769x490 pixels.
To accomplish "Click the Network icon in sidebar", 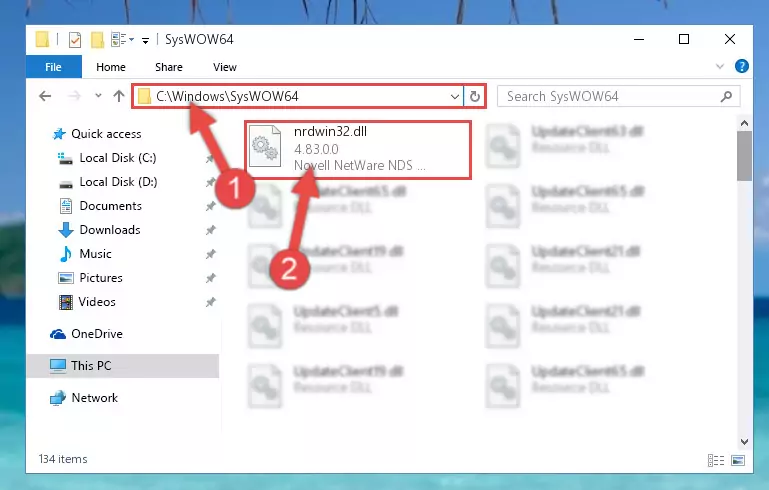I will [58, 398].
